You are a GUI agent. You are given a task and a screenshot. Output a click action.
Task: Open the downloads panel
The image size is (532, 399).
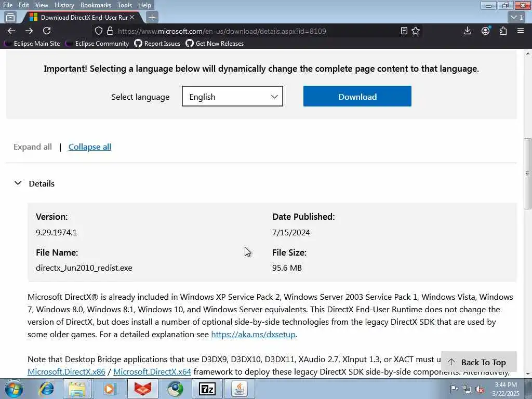(467, 31)
